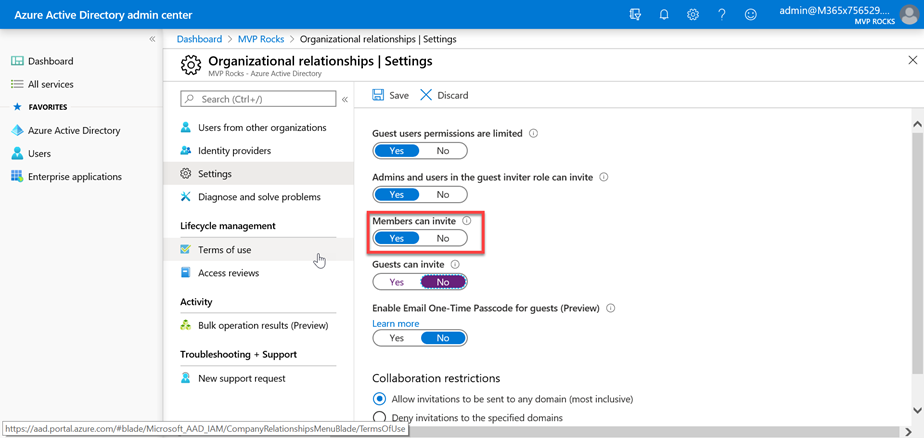Click the Users person icon in sidebar
The height and width of the screenshot is (438, 924).
[17, 153]
